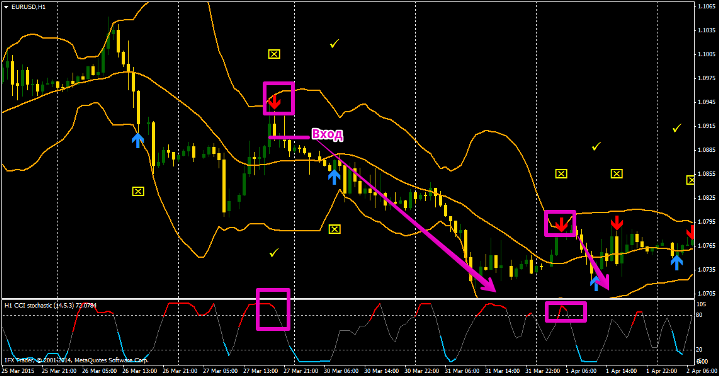Image resolution: width=719 pixels, height=376 pixels.
Task: Click blue up arrow beside small magenta arrowhead
Action: [x=595, y=283]
